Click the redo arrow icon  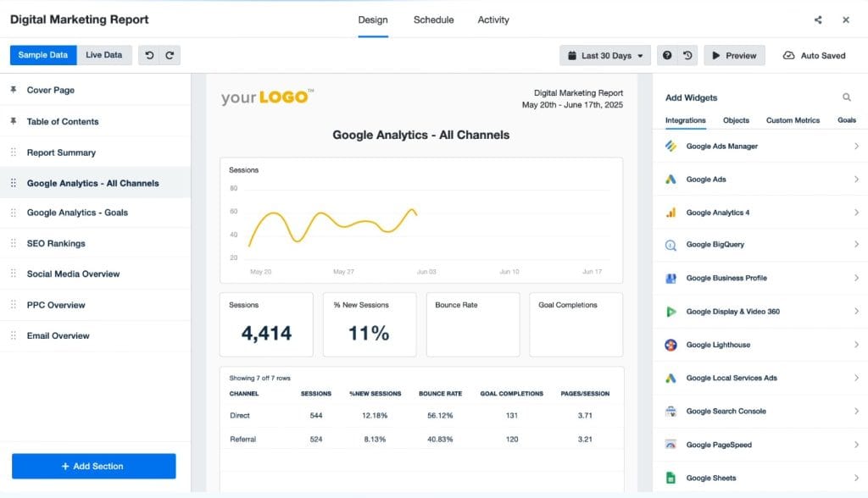170,55
